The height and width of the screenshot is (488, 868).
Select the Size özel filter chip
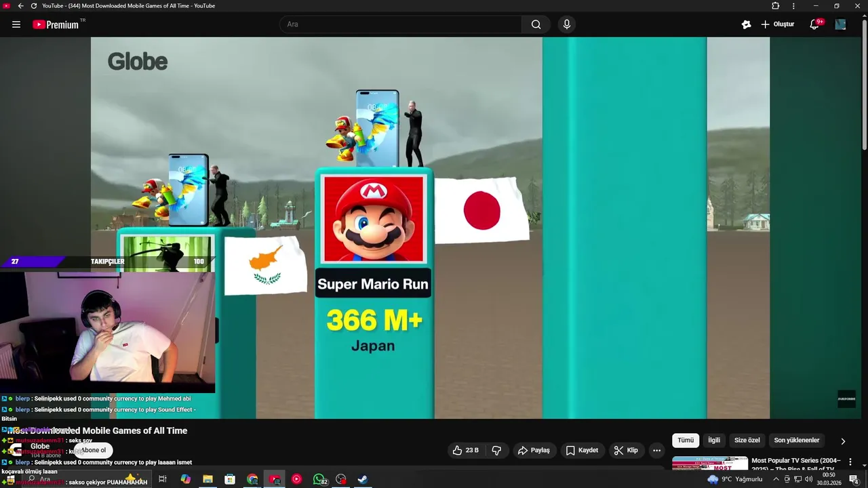click(747, 441)
